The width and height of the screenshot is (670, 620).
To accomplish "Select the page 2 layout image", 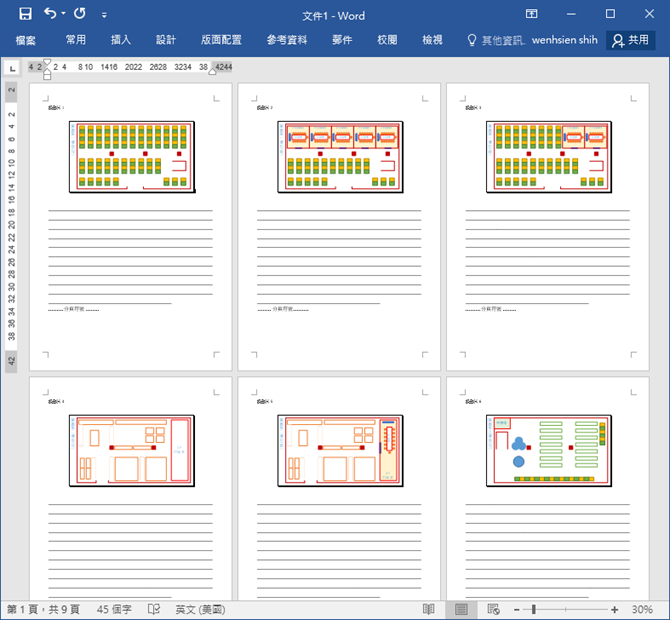I will 341,157.
